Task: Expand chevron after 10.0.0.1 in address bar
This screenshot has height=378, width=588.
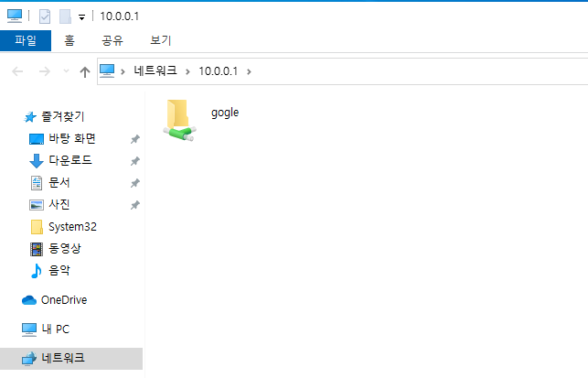Action: [249, 71]
